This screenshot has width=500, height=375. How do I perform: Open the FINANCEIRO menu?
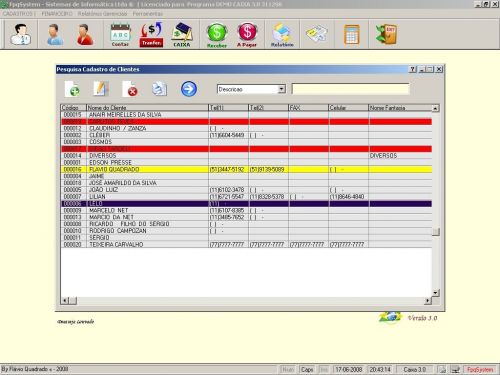click(x=57, y=14)
